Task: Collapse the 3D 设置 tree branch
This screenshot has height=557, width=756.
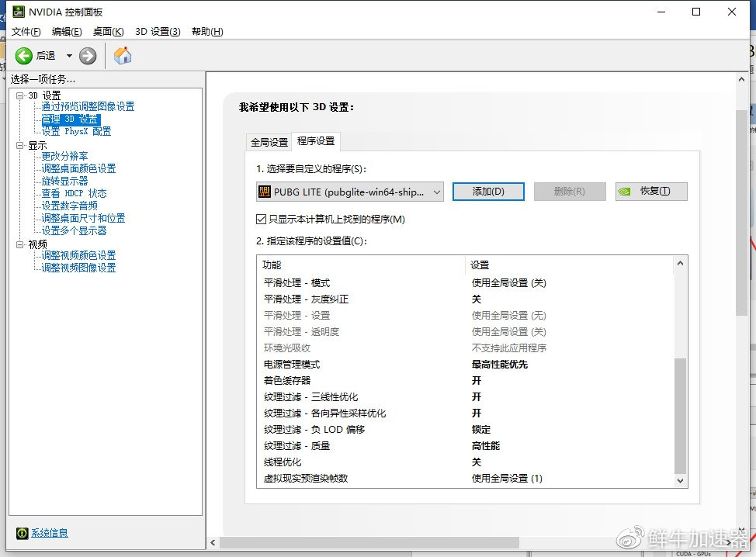Action: pyautogui.click(x=20, y=95)
